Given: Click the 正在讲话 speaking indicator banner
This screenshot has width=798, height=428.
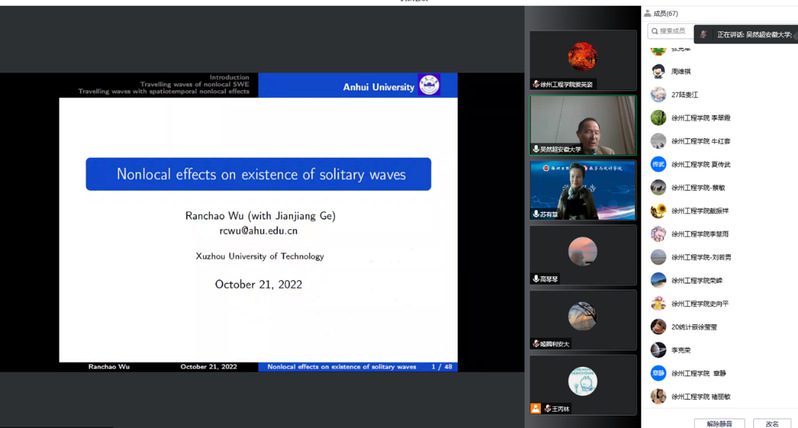Looking at the screenshot, I should click(x=745, y=34).
